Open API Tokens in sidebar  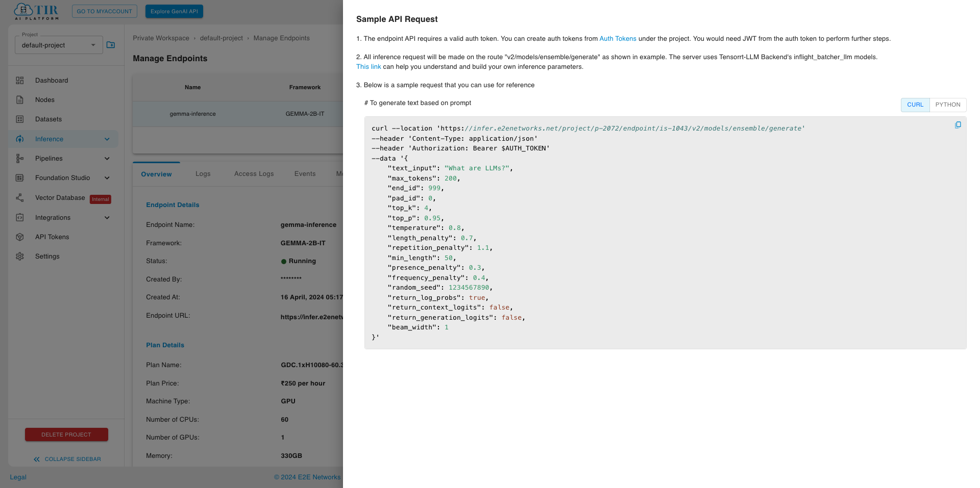point(52,237)
